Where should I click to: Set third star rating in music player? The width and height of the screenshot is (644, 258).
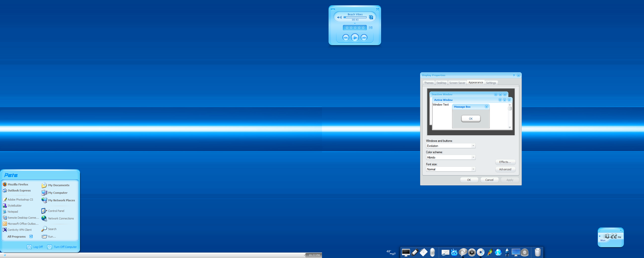coord(355,28)
